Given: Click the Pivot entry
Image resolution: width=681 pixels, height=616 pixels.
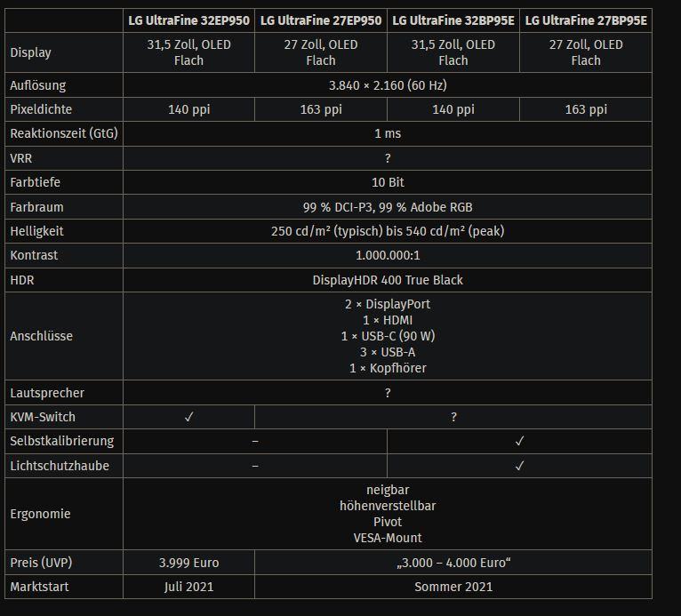Looking at the screenshot, I should pos(388,522).
